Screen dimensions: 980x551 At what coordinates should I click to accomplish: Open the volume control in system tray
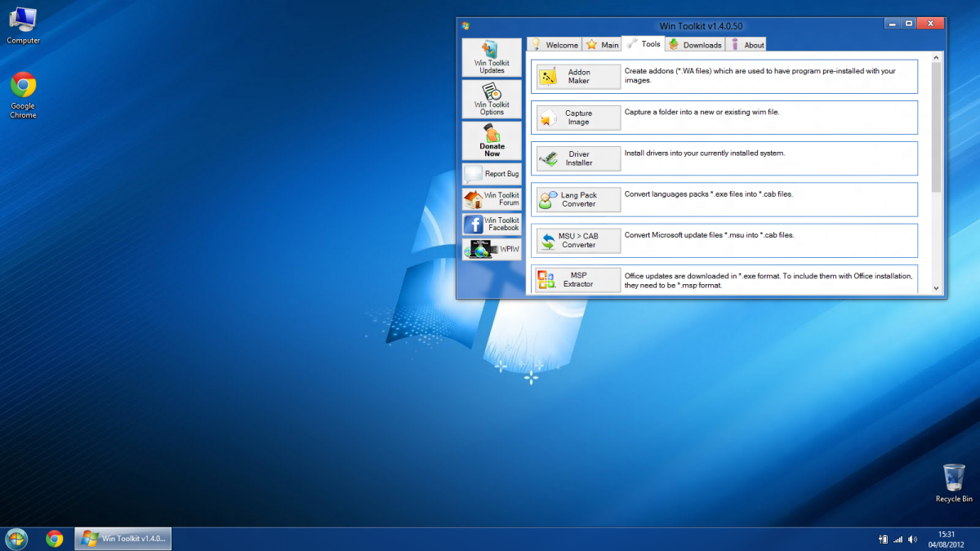click(x=911, y=539)
